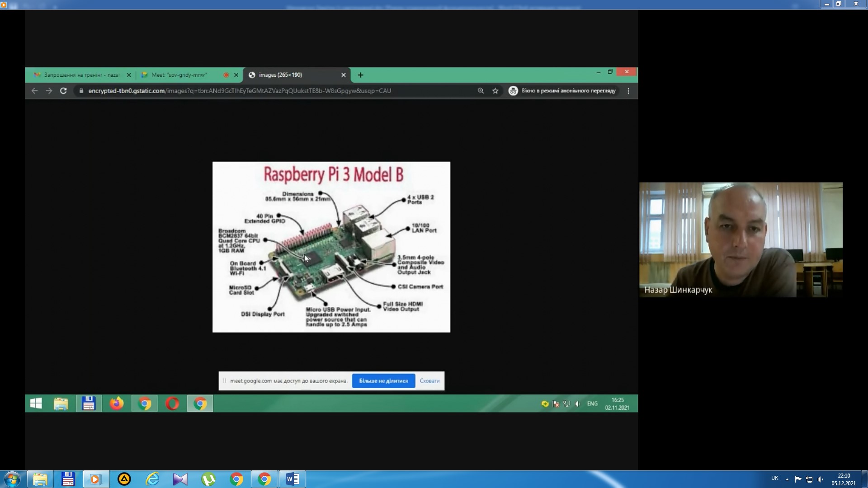Image resolution: width=868 pixels, height=488 pixels.
Task: Open File Explorer in the shared-screen taskbar
Action: 61,404
